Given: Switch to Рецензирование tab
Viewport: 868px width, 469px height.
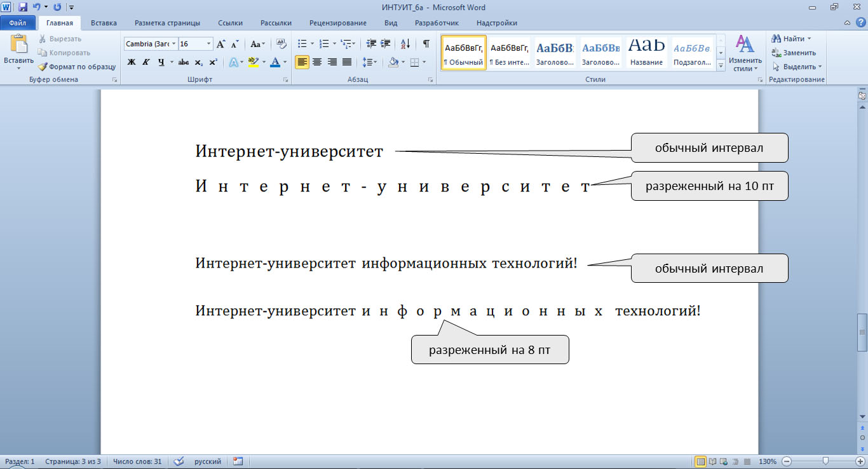Looking at the screenshot, I should pos(338,23).
